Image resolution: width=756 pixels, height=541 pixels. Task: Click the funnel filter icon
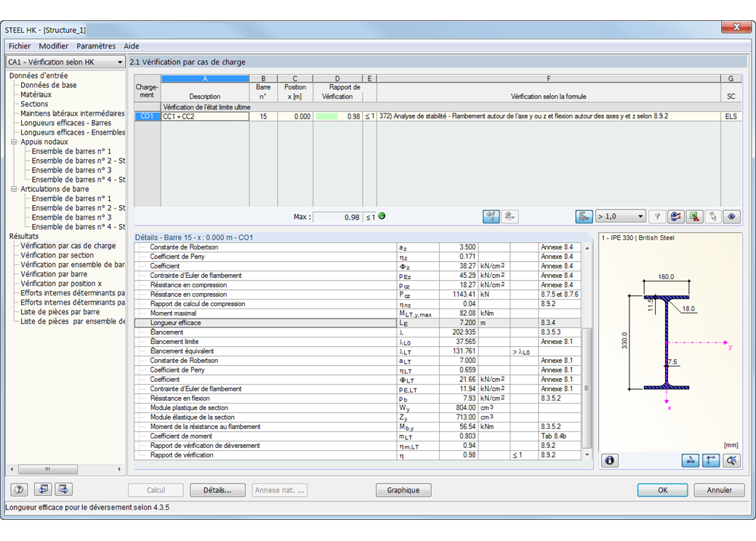pos(657,217)
